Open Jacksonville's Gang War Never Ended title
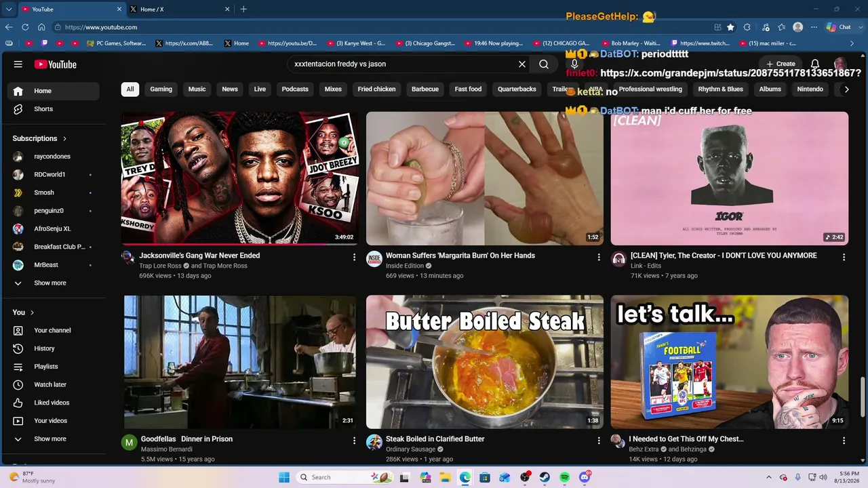Image resolution: width=868 pixels, height=488 pixels. tap(199, 256)
